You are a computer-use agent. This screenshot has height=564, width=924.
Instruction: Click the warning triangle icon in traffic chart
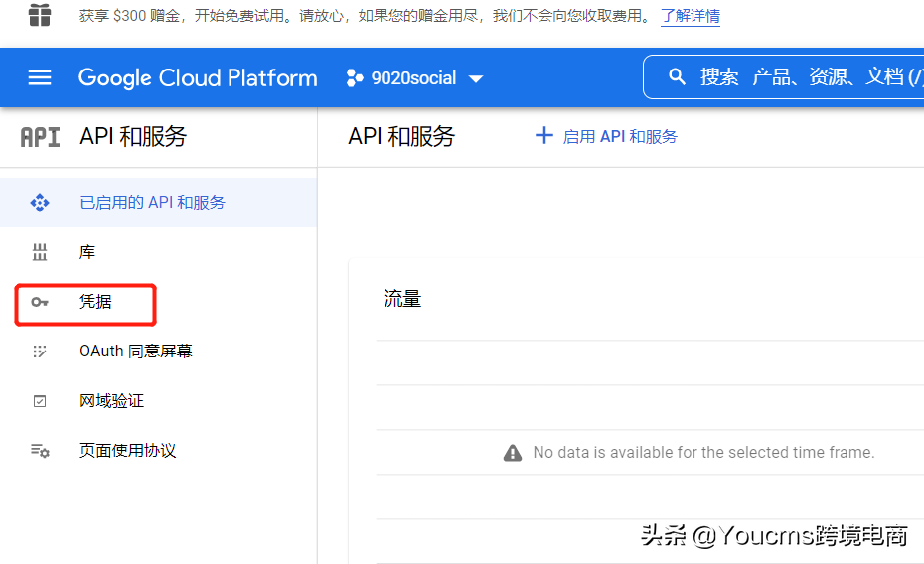point(512,452)
